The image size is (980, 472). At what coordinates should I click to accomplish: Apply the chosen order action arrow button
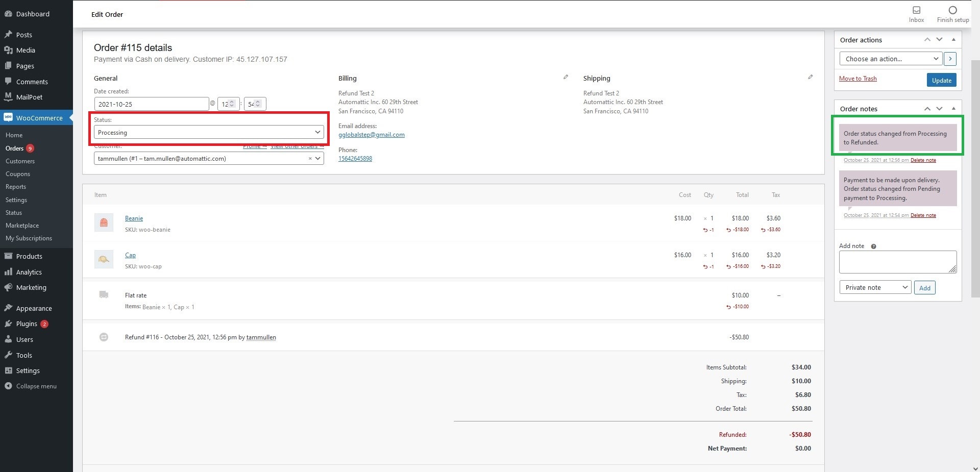point(950,59)
